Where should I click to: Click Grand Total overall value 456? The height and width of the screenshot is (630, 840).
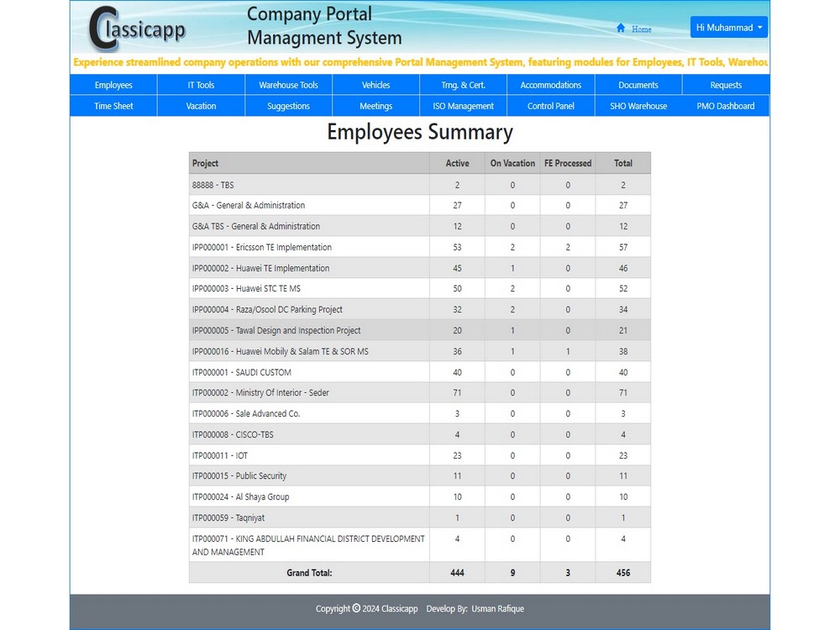(623, 573)
